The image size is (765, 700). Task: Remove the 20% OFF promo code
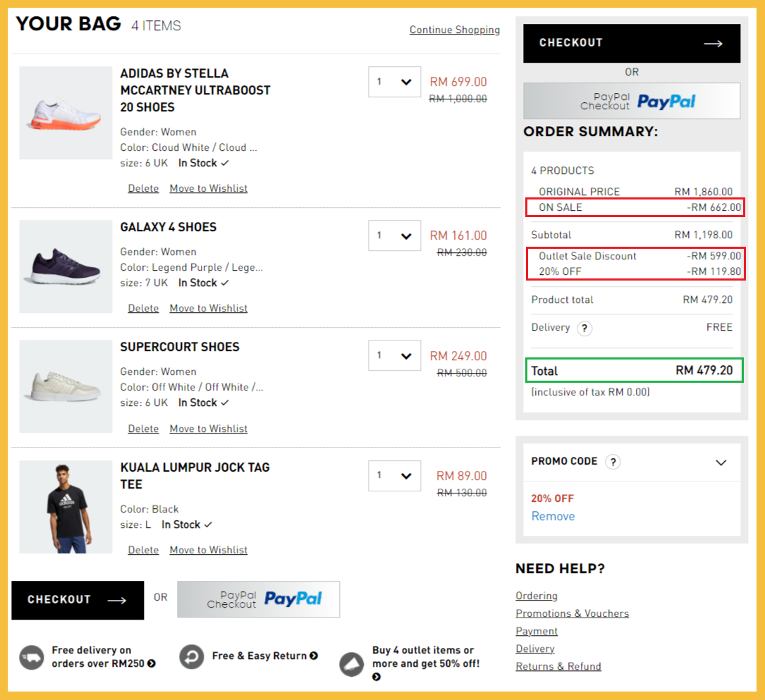tap(553, 516)
